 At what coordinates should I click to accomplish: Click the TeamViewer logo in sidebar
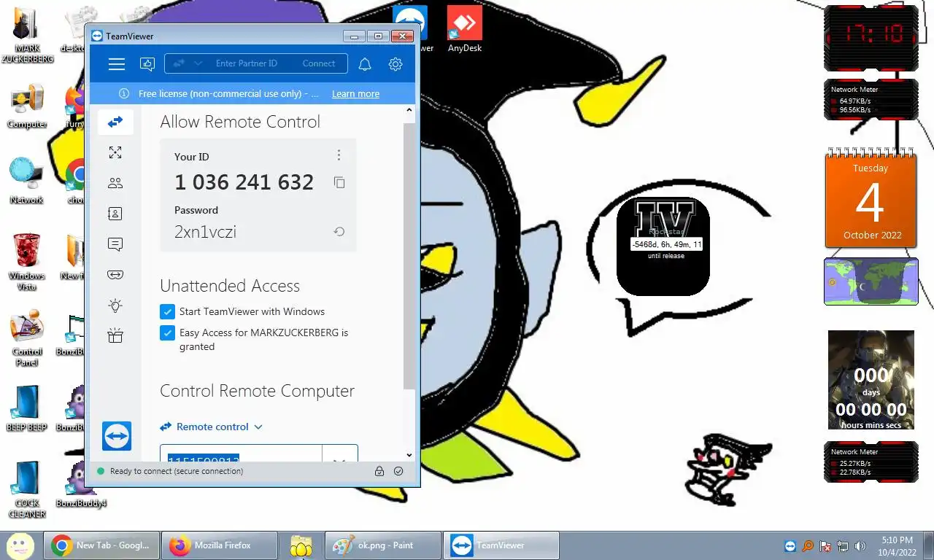point(117,436)
